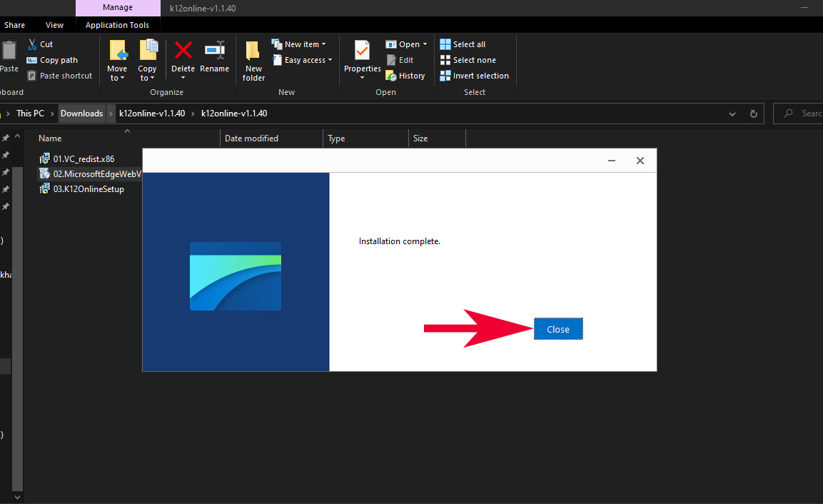Click the Cut scissors icon
823x504 pixels.
coord(32,44)
